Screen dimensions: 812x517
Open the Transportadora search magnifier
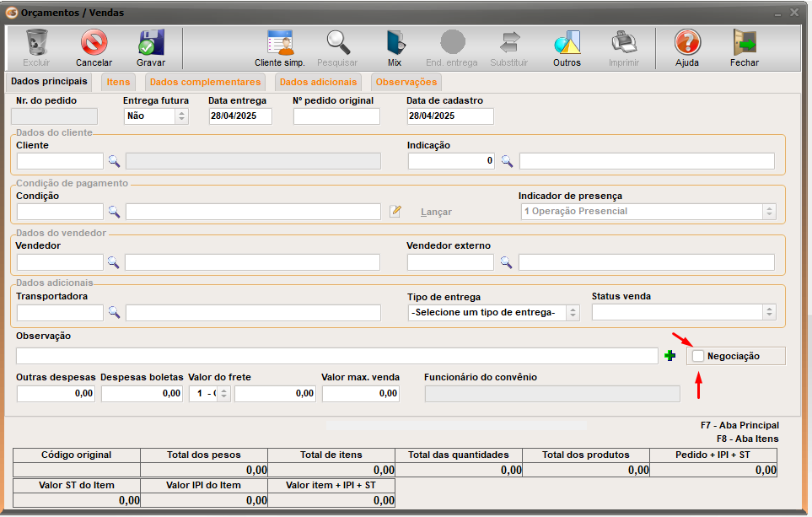pos(114,313)
